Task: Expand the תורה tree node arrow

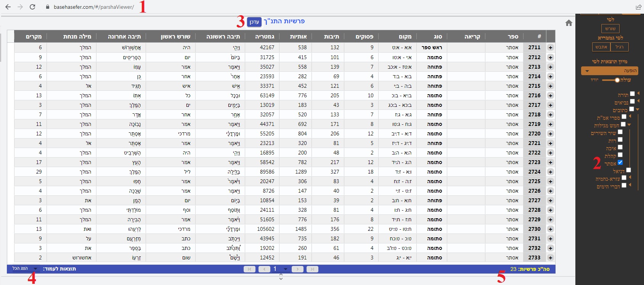Action: coord(638,93)
